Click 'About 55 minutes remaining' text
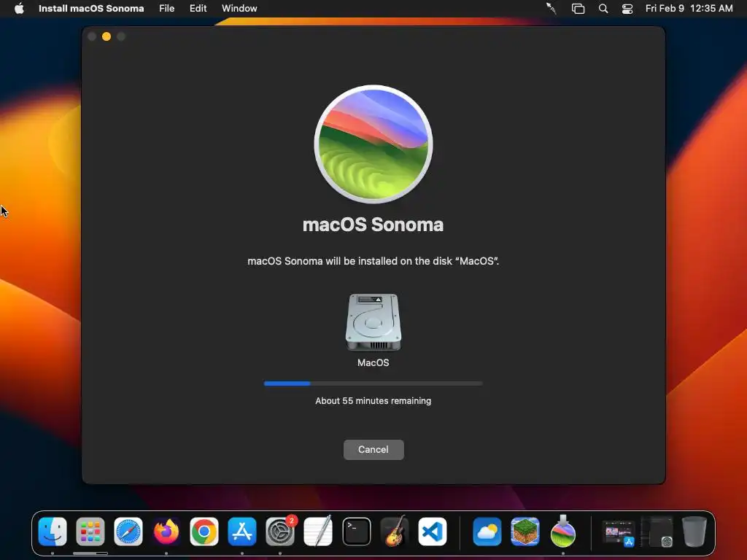 tap(373, 401)
